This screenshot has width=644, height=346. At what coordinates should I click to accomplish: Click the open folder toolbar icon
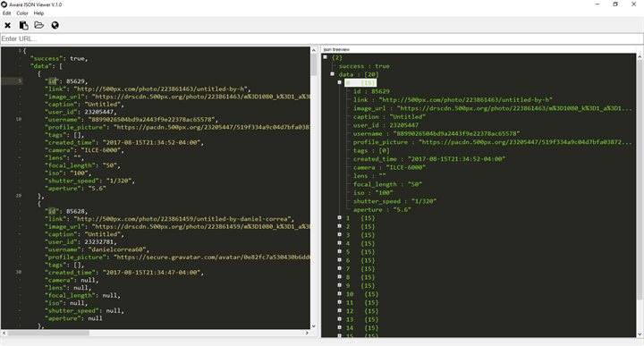(39, 25)
